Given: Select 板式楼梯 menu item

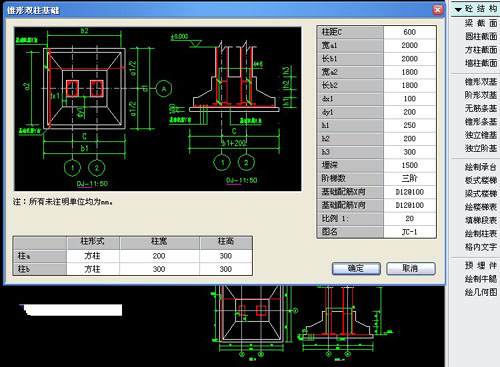Looking at the screenshot, I should (480, 181).
